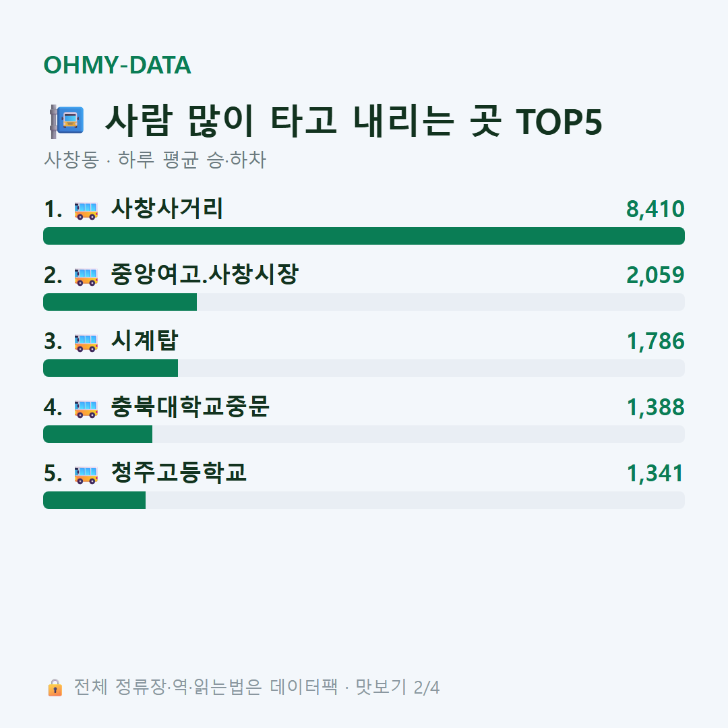Click the bus stop sign icon in title

pyautogui.click(x=67, y=121)
